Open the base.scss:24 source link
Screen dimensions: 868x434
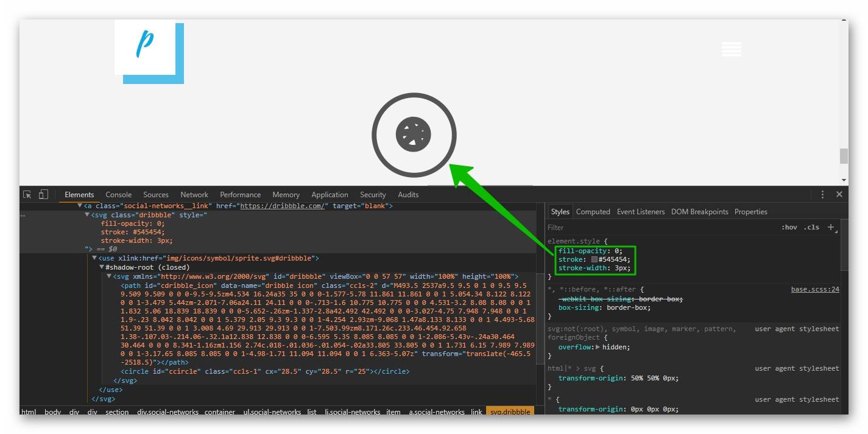[815, 290]
